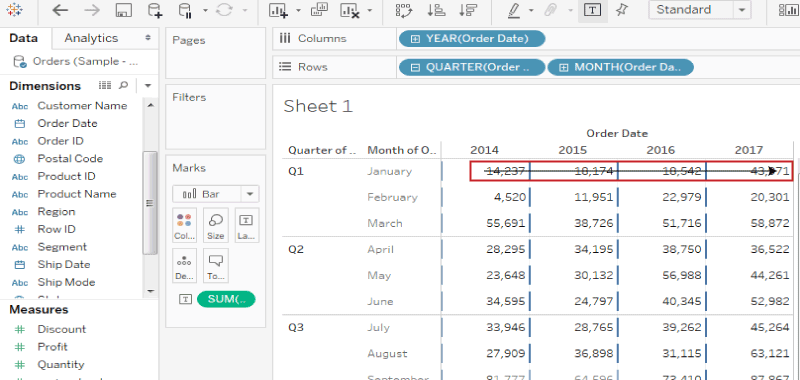Click the Dimensions list scrollbar
This screenshot has width=800, height=380.
point(150,202)
